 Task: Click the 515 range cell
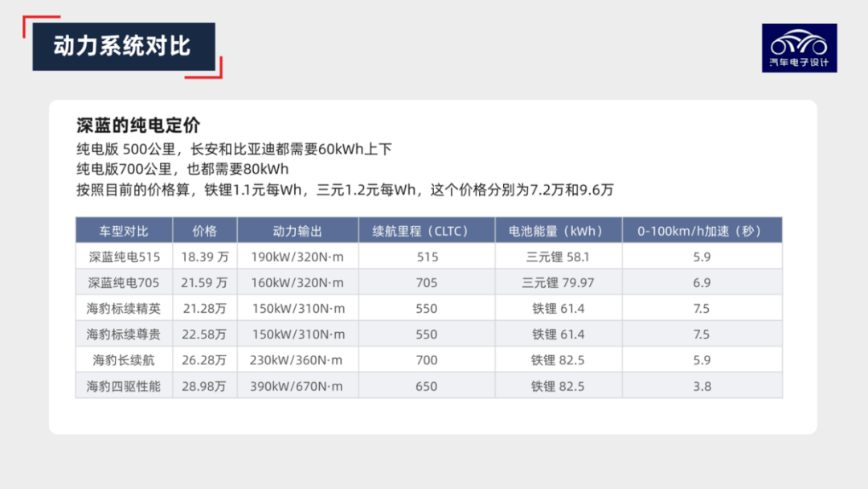tap(427, 257)
